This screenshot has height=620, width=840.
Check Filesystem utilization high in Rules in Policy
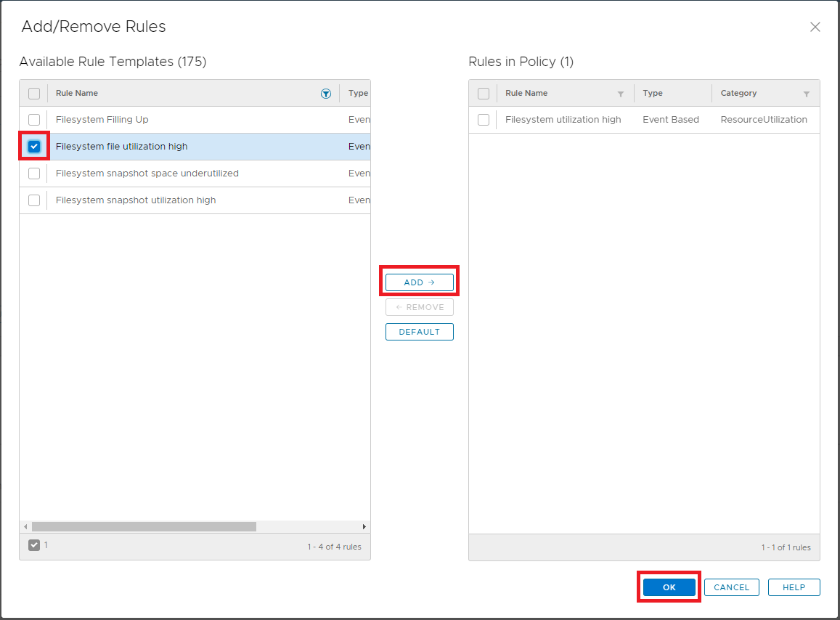pyautogui.click(x=484, y=119)
